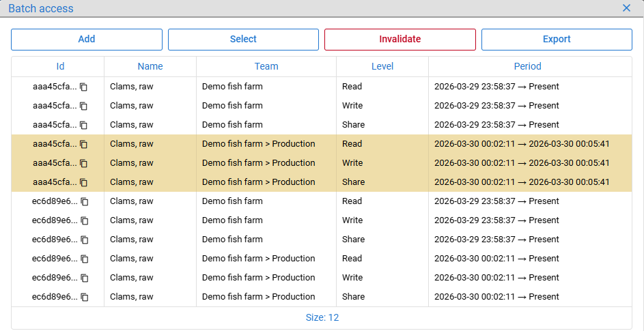Copy Id in highlighted Production Write row
644x331 pixels.
coord(84,163)
